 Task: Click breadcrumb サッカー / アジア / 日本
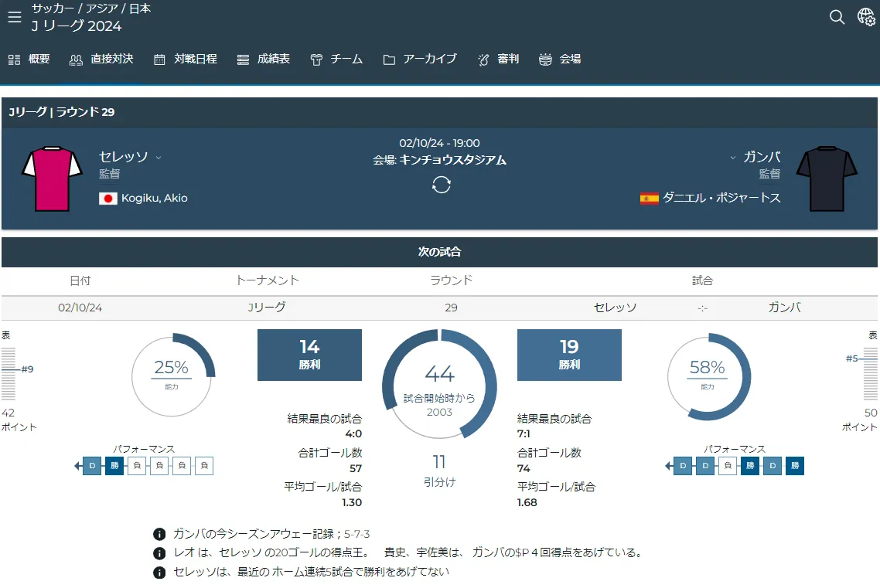[x=91, y=8]
